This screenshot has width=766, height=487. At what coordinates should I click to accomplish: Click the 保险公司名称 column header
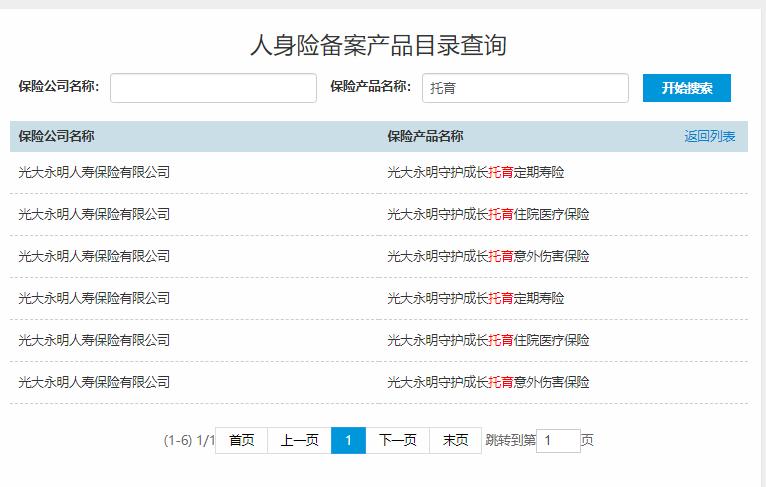[57, 136]
